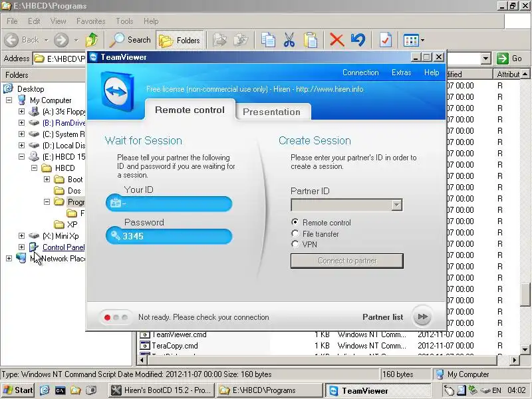Collapse the My Computer tree node
Viewport: 532px width, 399px height.
(x=9, y=100)
